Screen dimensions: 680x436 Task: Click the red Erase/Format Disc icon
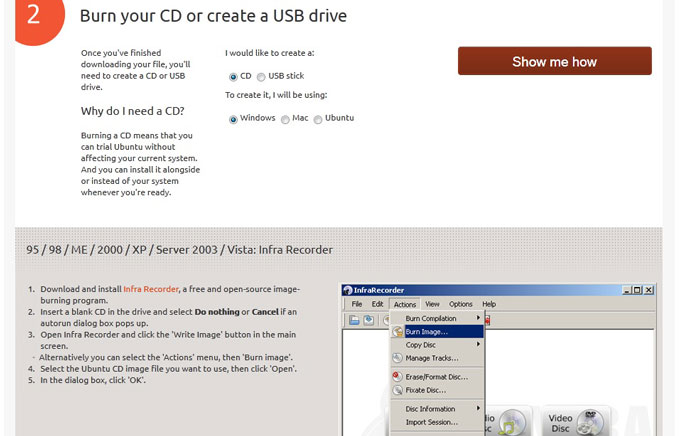tap(397, 377)
